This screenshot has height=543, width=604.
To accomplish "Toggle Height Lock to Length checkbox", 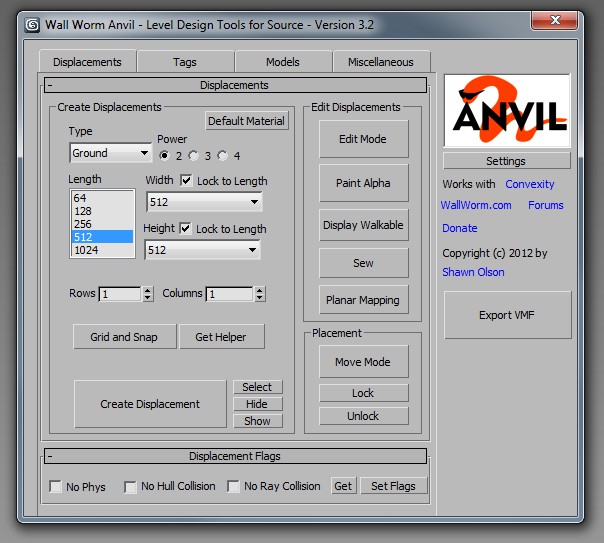I will point(185,228).
